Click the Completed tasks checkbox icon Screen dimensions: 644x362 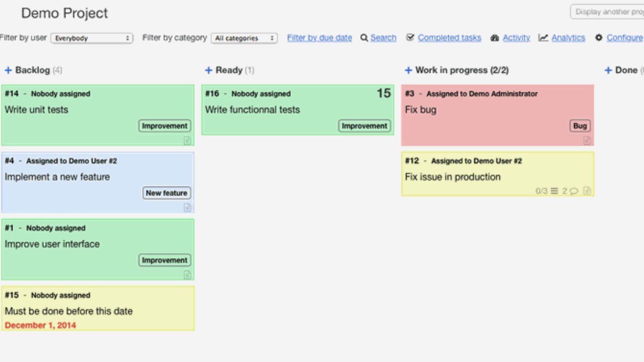pyautogui.click(x=410, y=38)
